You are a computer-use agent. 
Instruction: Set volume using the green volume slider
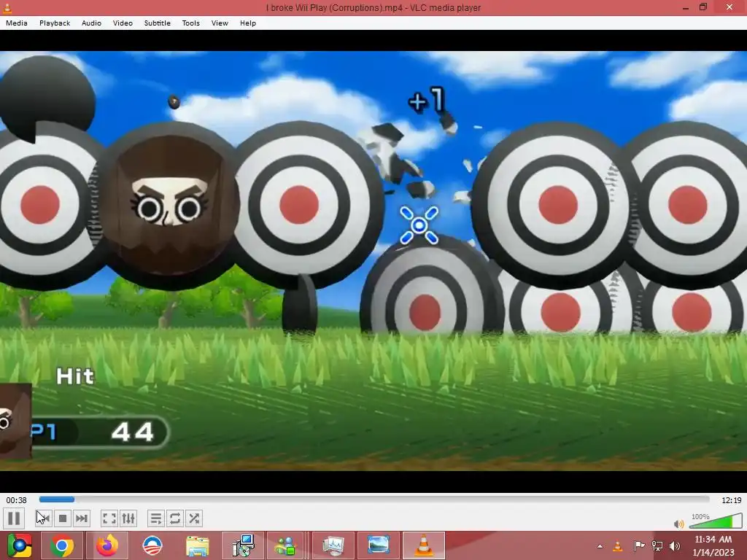(716, 521)
